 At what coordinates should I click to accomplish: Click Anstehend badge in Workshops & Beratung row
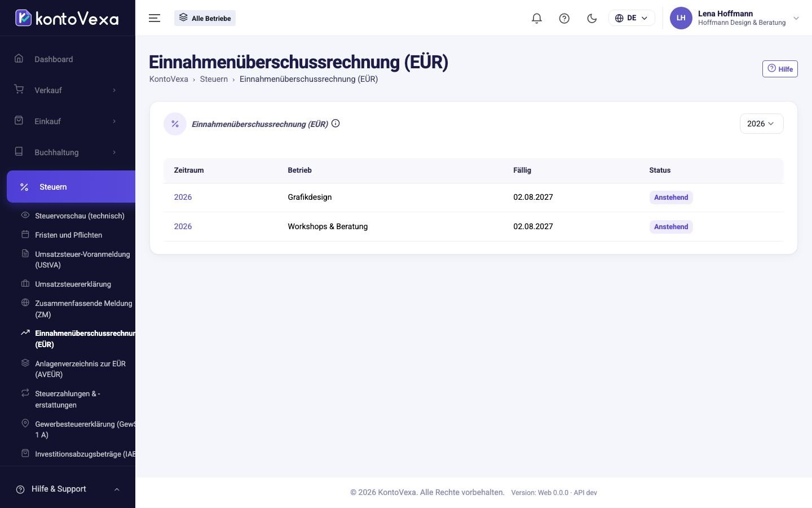coord(671,227)
